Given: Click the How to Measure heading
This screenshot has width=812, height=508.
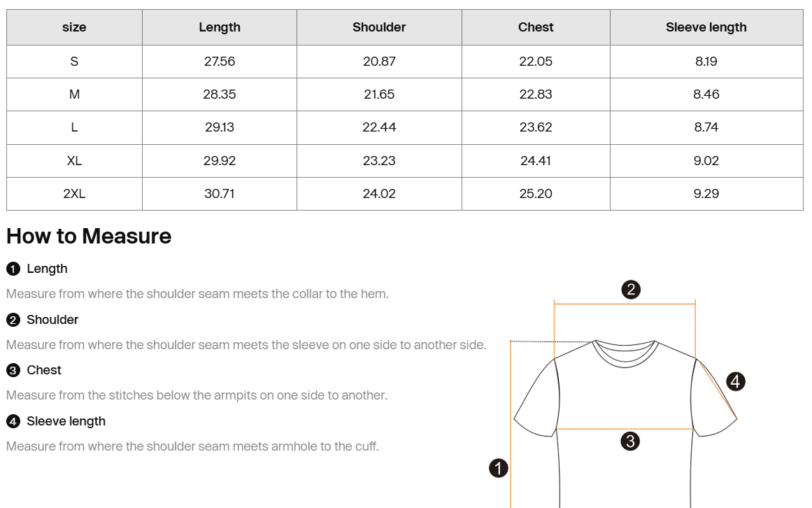Looking at the screenshot, I should coord(89,236).
